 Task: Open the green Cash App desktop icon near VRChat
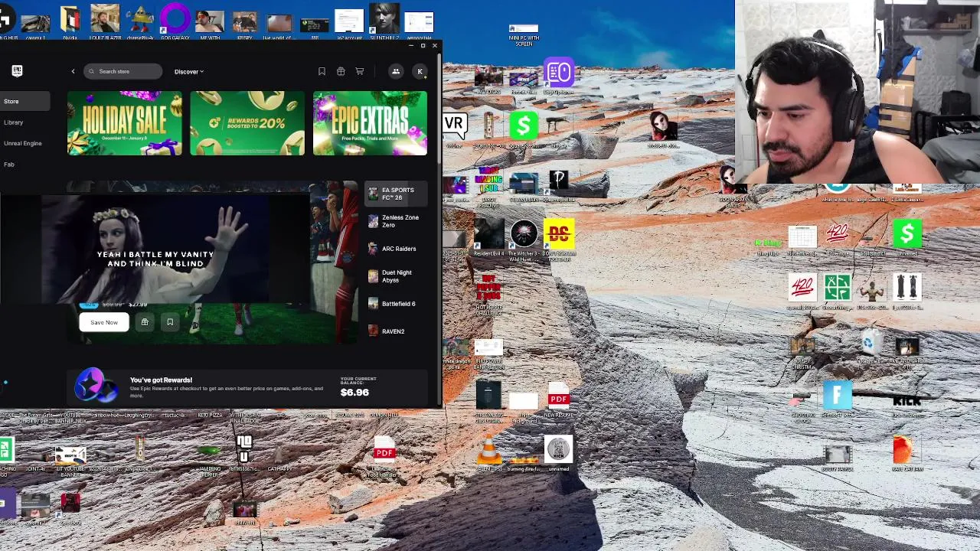524,130
